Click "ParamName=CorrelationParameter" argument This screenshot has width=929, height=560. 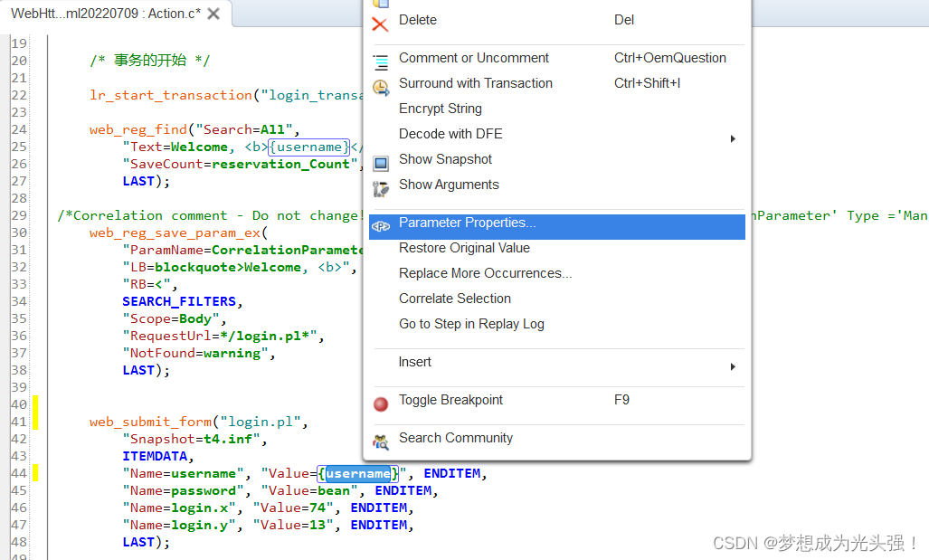point(243,250)
